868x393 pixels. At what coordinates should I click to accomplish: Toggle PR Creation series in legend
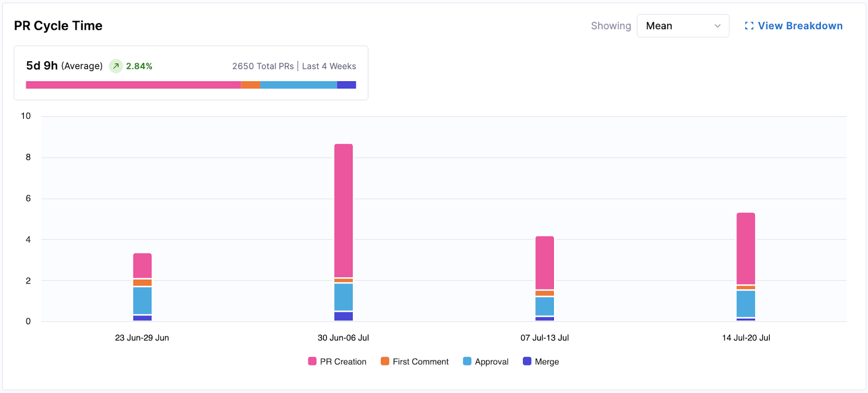(x=343, y=362)
